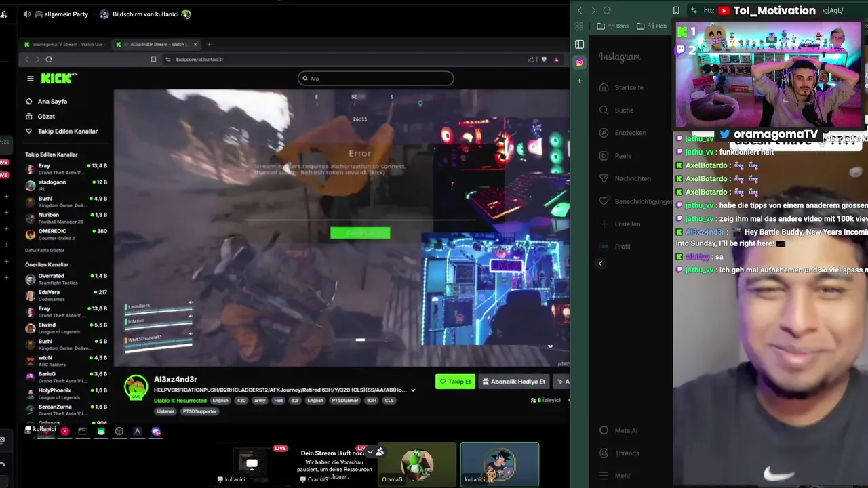Screen dimensions: 868x488
Task: Click the kick.com address bar
Action: 339,60
